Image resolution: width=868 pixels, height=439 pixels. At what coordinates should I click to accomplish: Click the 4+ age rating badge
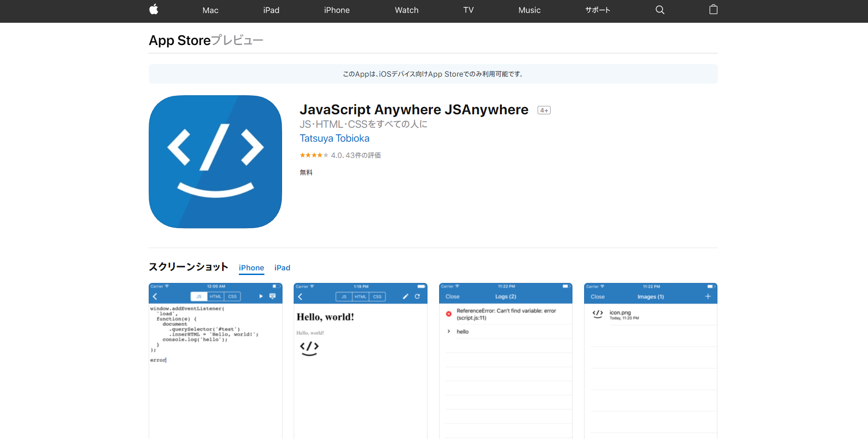(544, 111)
